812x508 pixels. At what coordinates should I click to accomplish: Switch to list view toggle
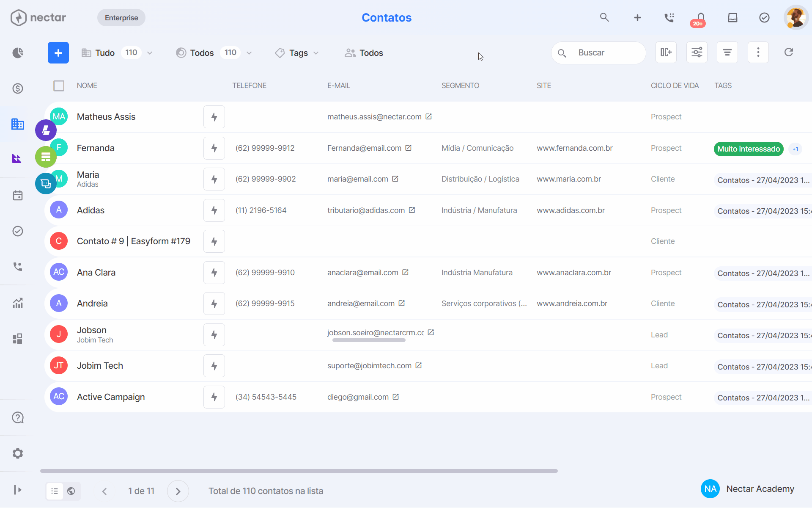coord(55,491)
